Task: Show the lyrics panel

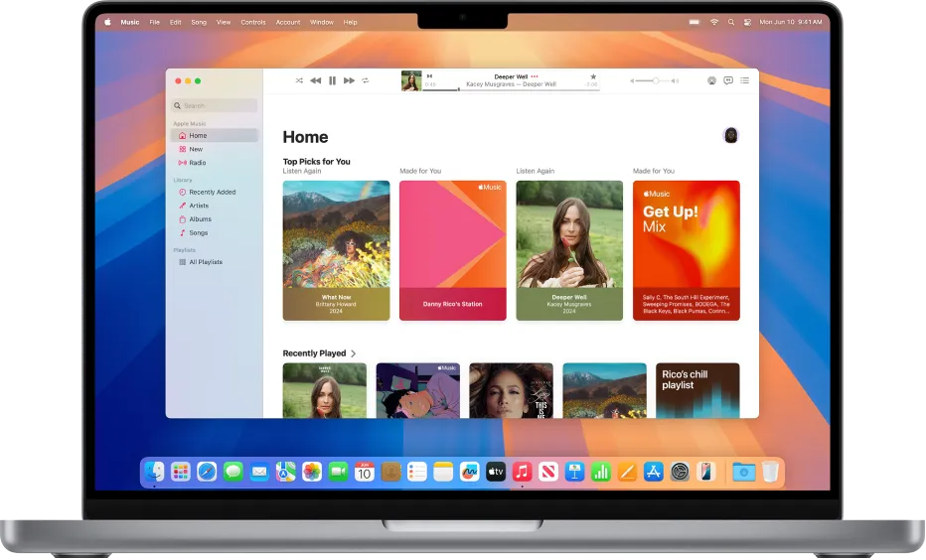Action: 728,80
